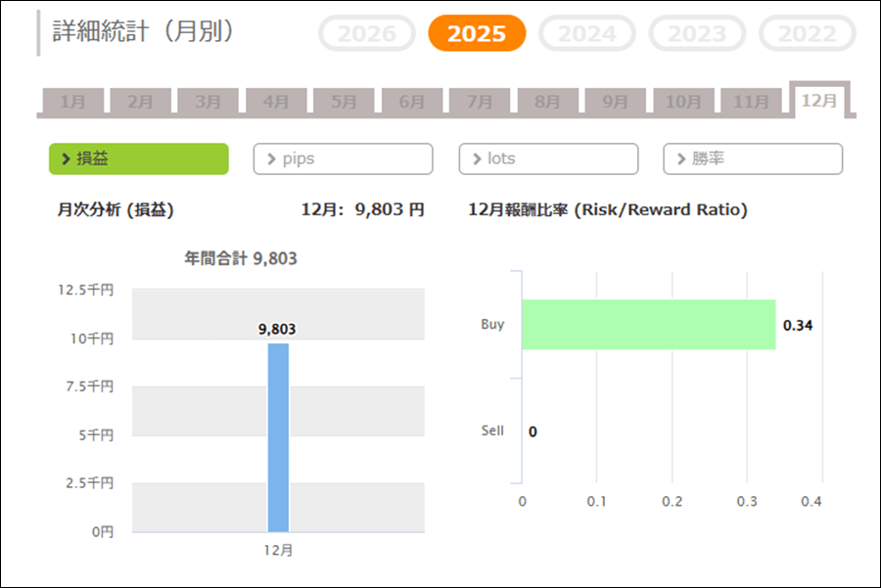
Task: Select the 3月 month tab
Action: (208, 102)
